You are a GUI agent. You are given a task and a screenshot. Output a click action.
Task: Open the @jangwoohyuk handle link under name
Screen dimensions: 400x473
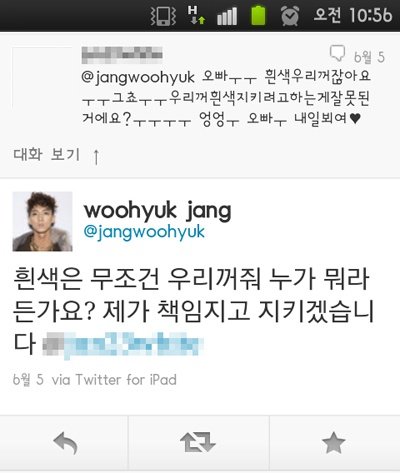pos(144,232)
